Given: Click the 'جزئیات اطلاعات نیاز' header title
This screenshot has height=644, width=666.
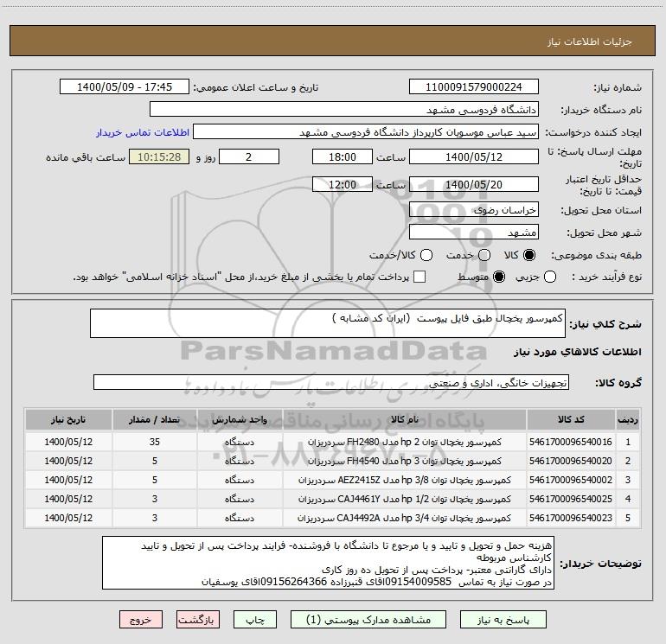Looking at the screenshot, I should click(590, 41).
